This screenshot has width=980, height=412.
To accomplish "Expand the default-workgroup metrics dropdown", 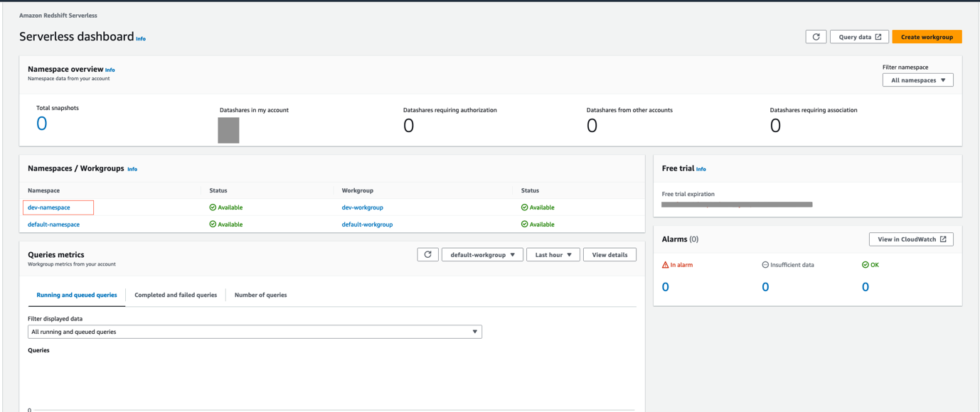I will coord(482,254).
